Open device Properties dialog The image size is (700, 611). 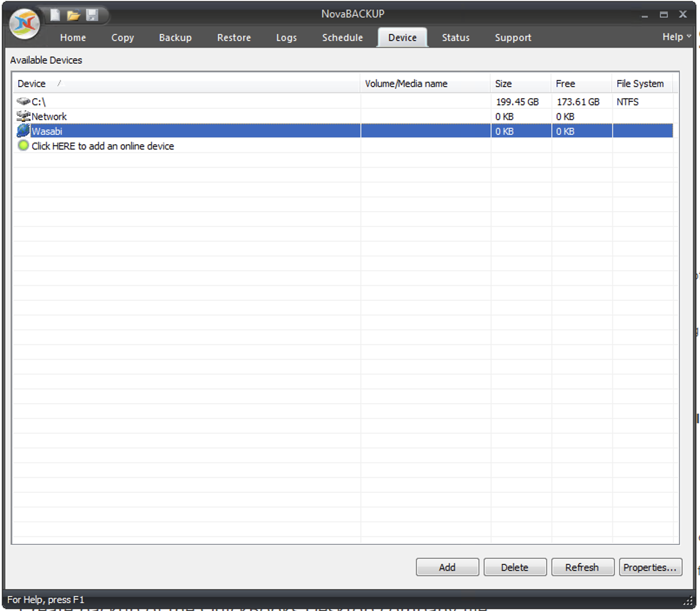pos(650,567)
